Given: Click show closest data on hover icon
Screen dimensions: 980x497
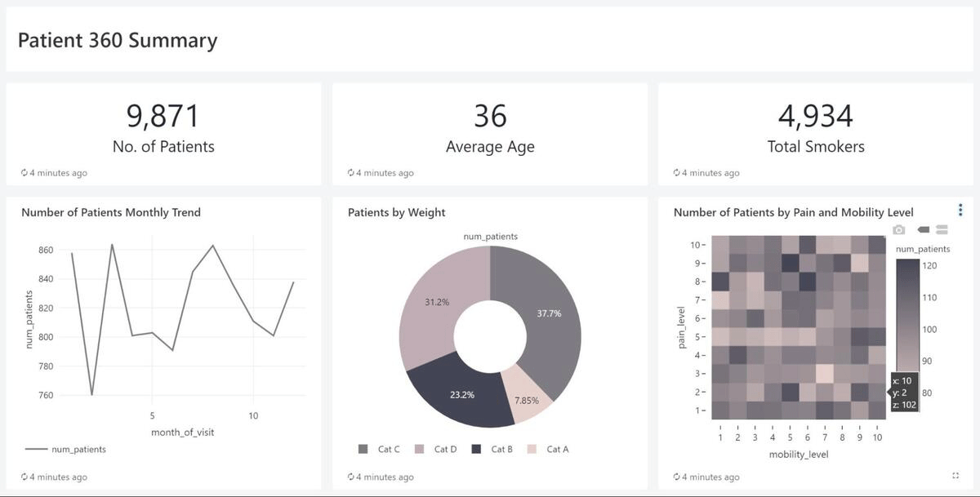Looking at the screenshot, I should coord(924,230).
